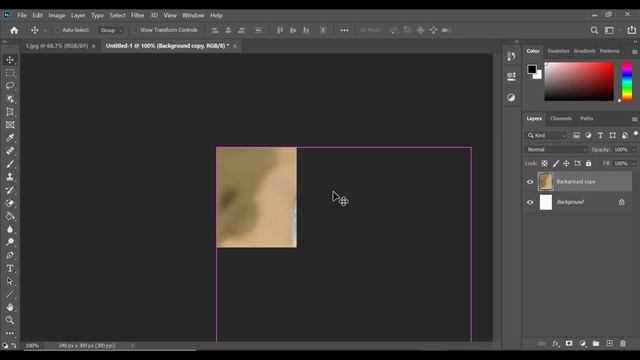
Task: Toggle the layer filter switch
Action: coord(636,134)
